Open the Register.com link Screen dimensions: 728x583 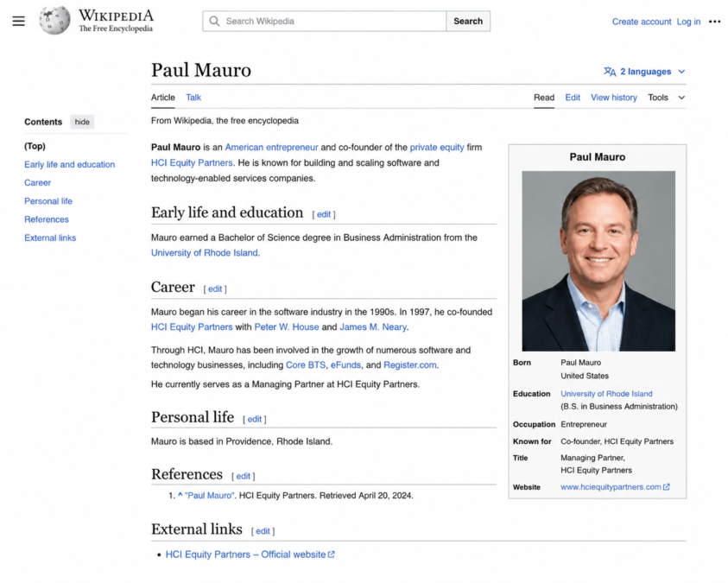coord(410,364)
